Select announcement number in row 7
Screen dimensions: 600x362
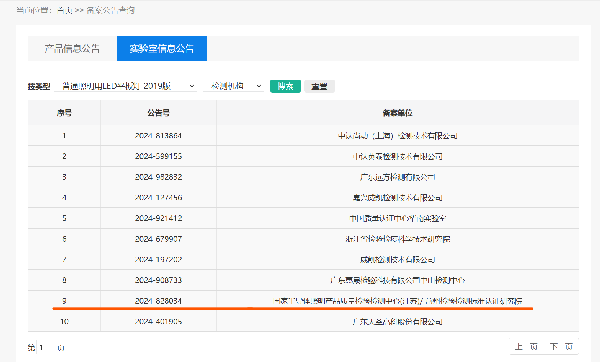pos(158,259)
